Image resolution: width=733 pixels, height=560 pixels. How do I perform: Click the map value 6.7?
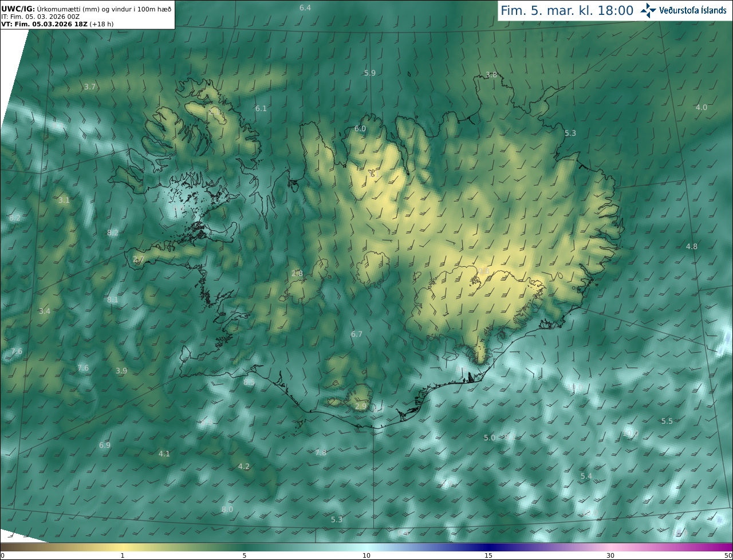pyautogui.click(x=357, y=334)
